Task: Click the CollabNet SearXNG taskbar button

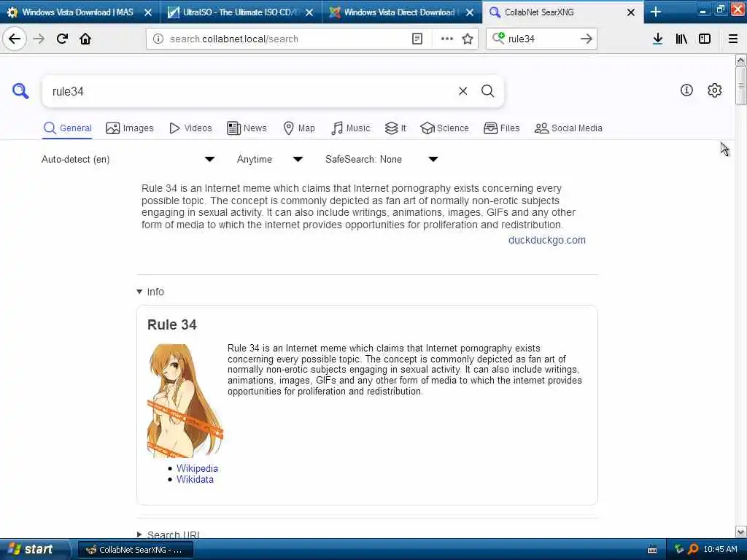Action: (x=135, y=550)
